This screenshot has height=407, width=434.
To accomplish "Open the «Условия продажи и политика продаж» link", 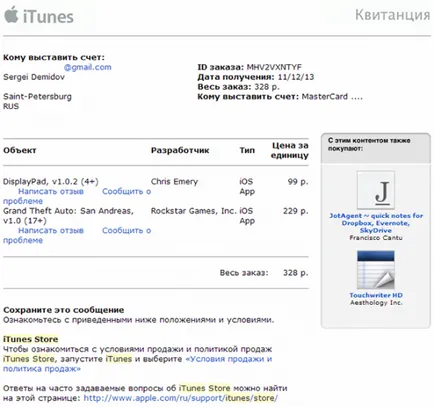I will pyautogui.click(x=137, y=364).
